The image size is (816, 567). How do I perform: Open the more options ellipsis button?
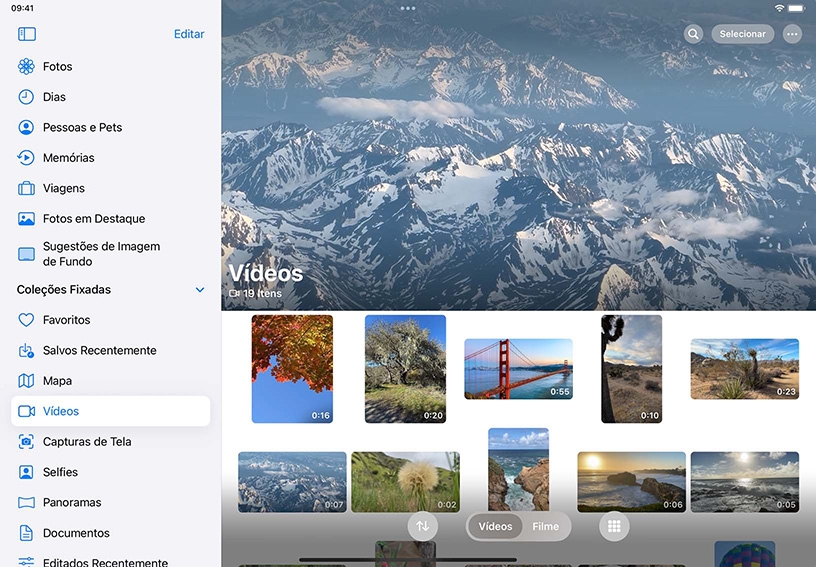click(x=792, y=34)
